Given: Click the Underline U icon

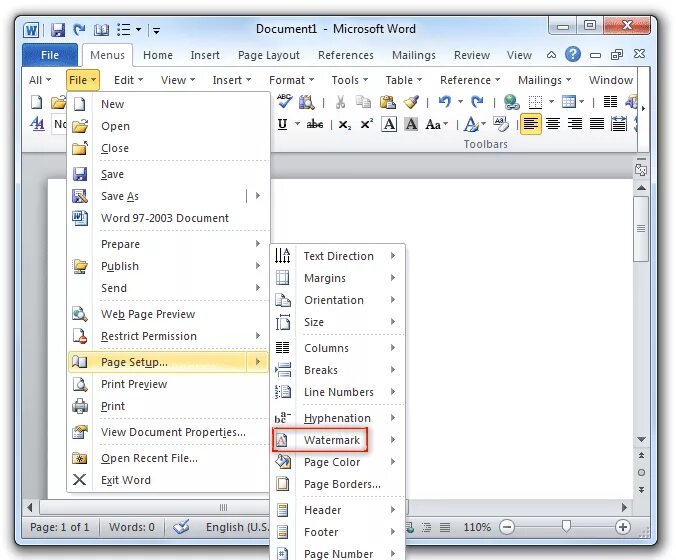Looking at the screenshot, I should 282,125.
